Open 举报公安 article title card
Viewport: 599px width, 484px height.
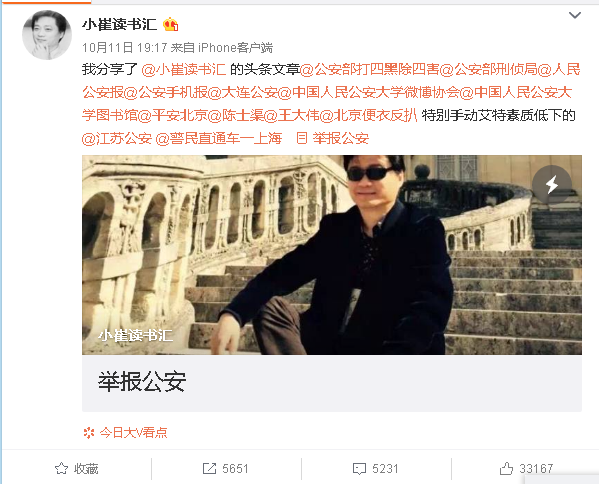pos(332,383)
